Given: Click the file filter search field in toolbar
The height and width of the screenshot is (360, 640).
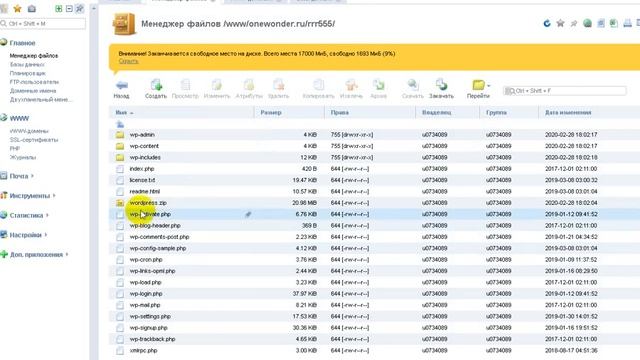Looking at the screenshot, I should click(565, 91).
